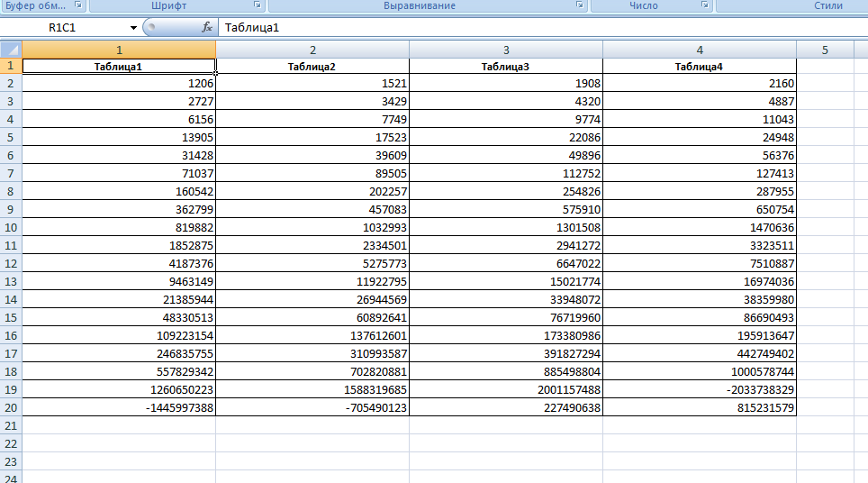This screenshot has height=483, width=868.
Task: Open the Число group dialog launcher
Action: pyautogui.click(x=704, y=5)
